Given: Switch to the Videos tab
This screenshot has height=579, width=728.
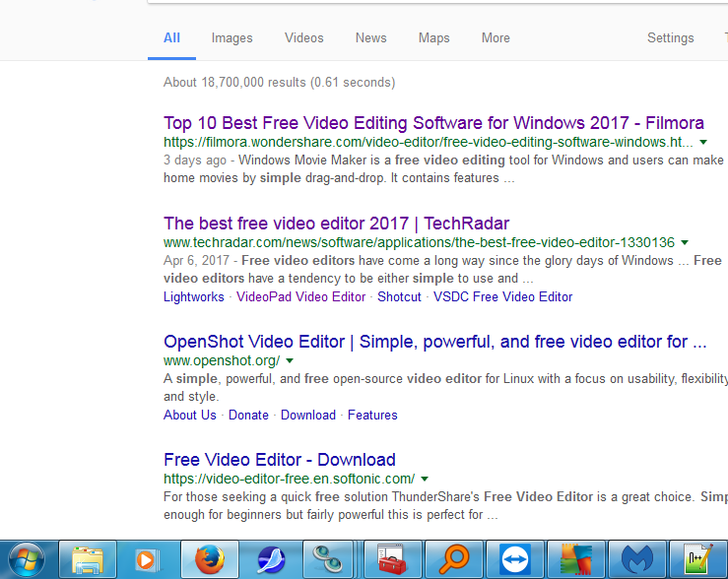Looking at the screenshot, I should (x=304, y=38).
